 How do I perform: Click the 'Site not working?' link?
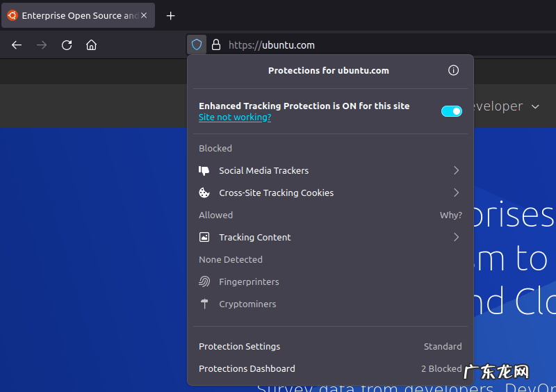234,117
